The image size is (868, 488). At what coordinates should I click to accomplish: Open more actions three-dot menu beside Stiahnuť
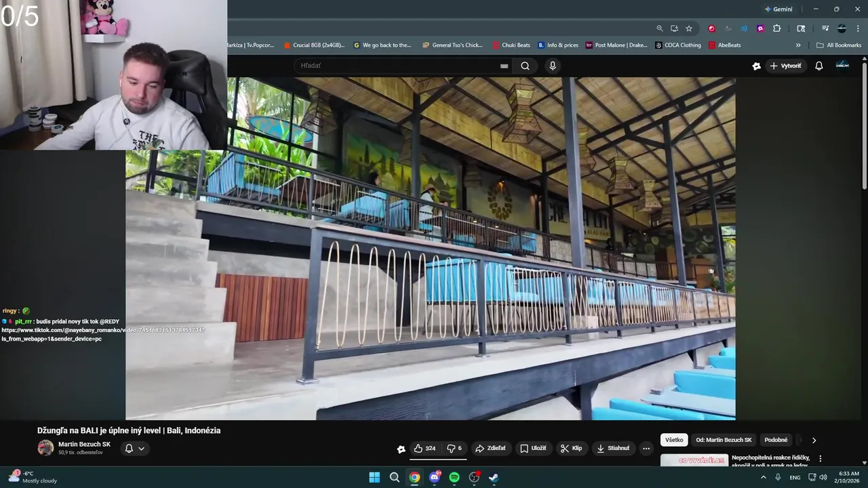646,448
